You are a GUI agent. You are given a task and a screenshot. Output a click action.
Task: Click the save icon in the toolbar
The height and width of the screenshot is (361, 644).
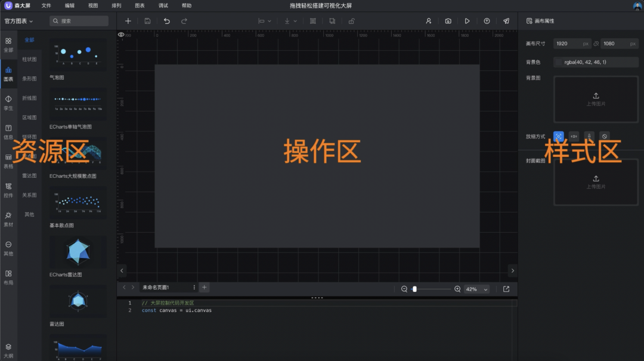[146, 20]
